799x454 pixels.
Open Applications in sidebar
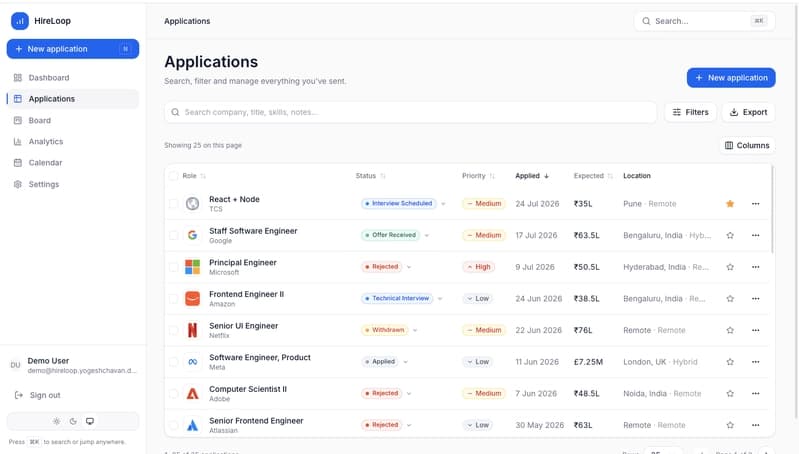[72, 99]
